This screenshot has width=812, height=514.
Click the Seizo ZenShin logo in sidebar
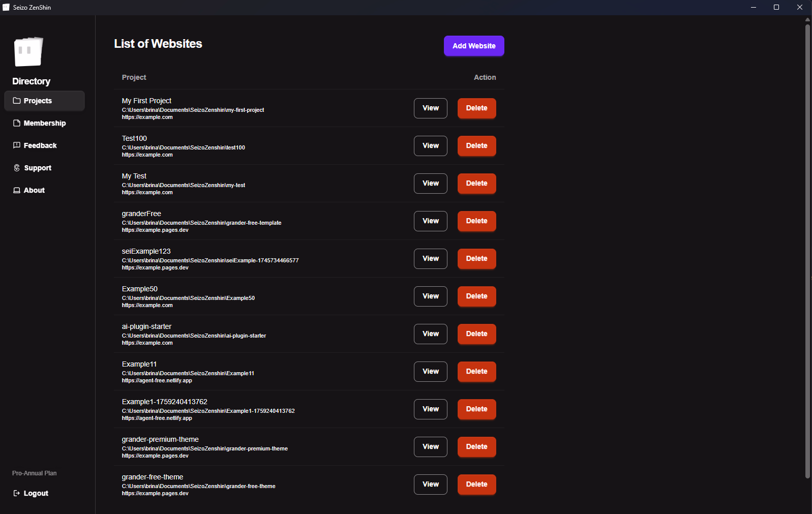point(28,51)
